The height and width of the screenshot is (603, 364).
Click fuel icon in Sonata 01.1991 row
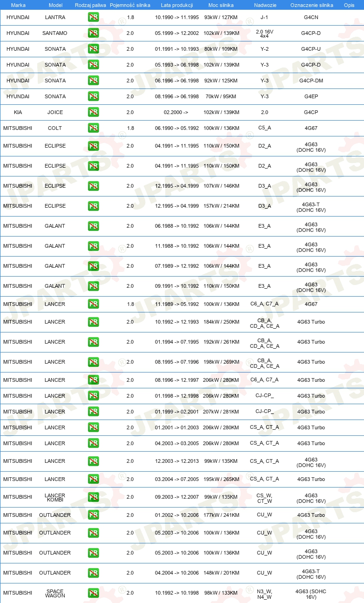point(93,49)
